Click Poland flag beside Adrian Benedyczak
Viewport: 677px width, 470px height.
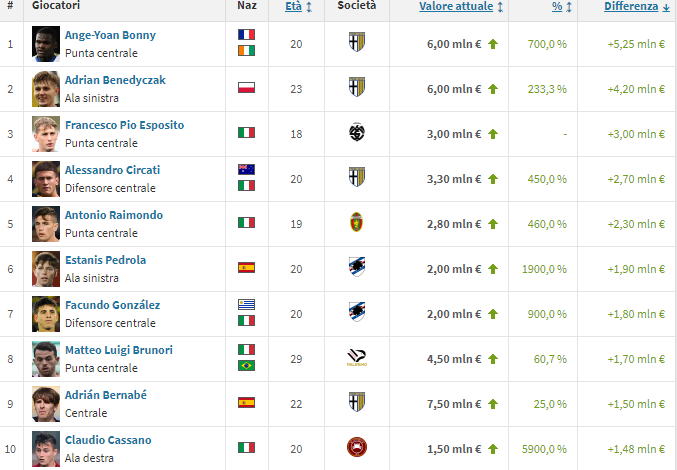coord(246,87)
